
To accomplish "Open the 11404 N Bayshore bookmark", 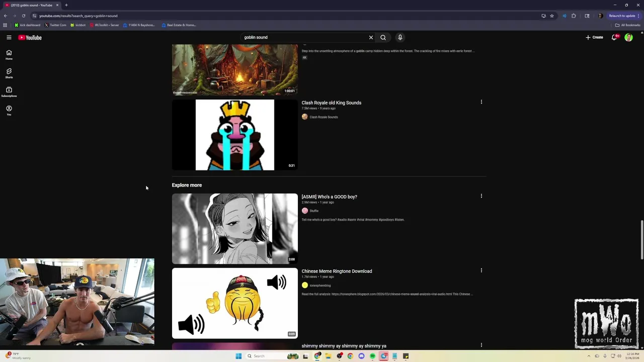I will click(139, 25).
